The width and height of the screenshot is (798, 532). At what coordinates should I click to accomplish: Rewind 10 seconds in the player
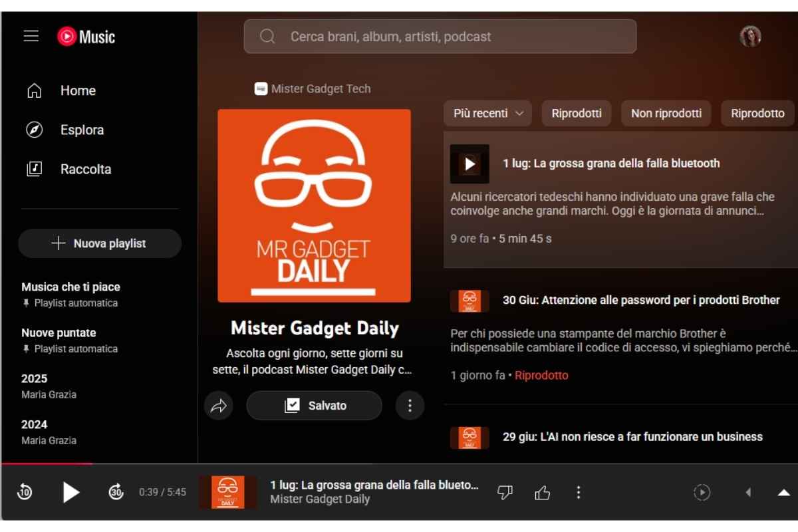pyautogui.click(x=25, y=492)
